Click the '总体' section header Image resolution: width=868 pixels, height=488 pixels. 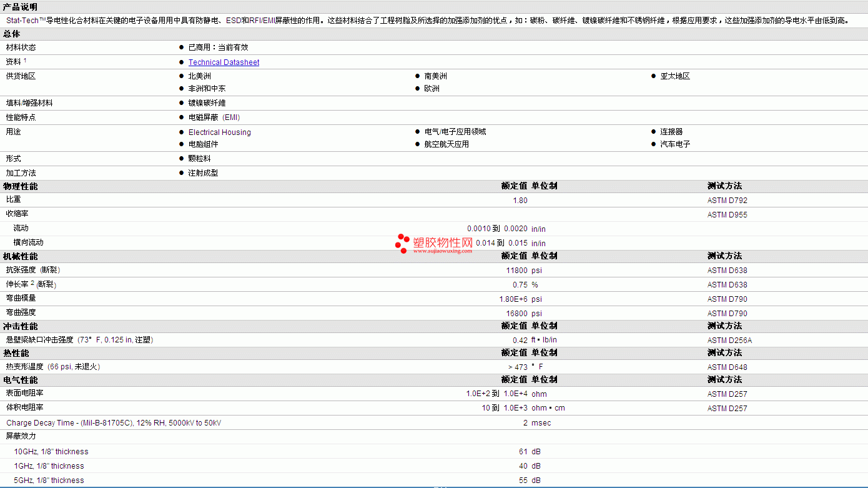tap(11, 34)
